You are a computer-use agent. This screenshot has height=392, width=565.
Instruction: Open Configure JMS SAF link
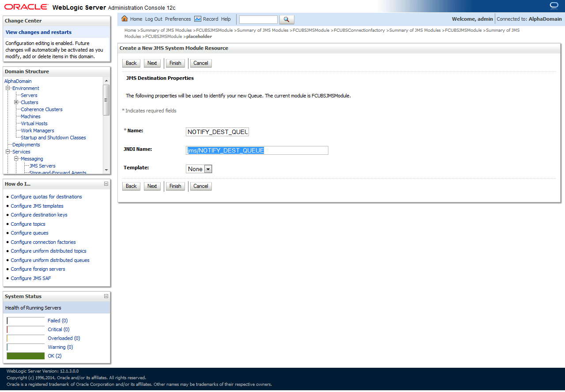pyautogui.click(x=31, y=278)
